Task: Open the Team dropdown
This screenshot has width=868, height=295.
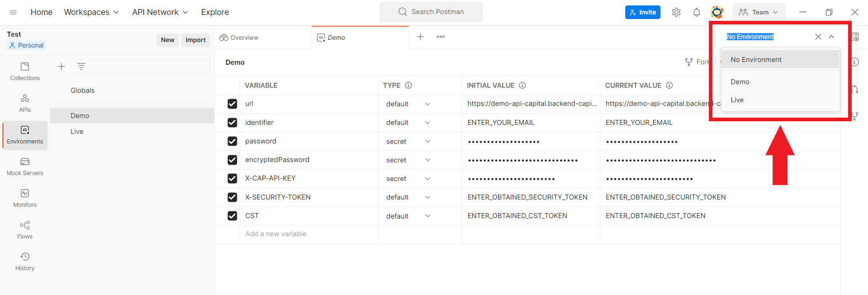Action: [759, 12]
